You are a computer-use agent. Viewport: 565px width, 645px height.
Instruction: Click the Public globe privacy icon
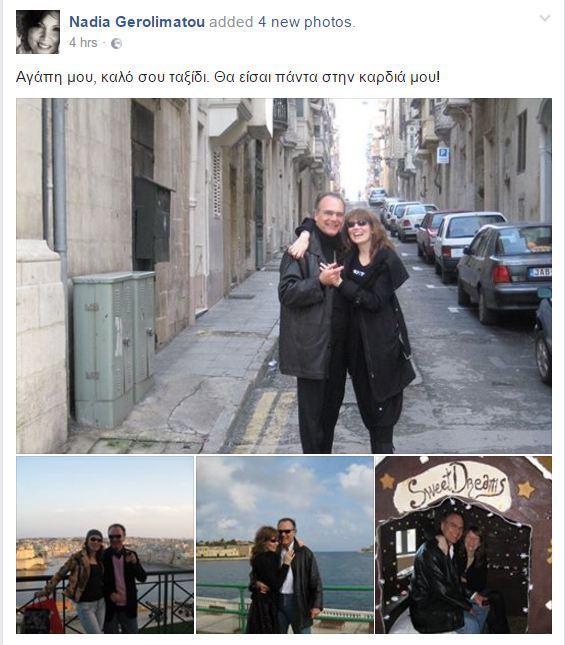[116, 44]
